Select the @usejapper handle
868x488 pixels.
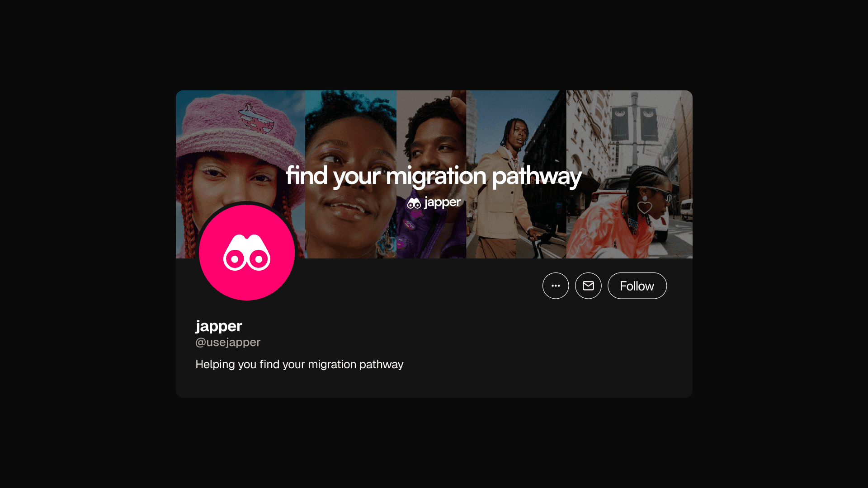[228, 342]
